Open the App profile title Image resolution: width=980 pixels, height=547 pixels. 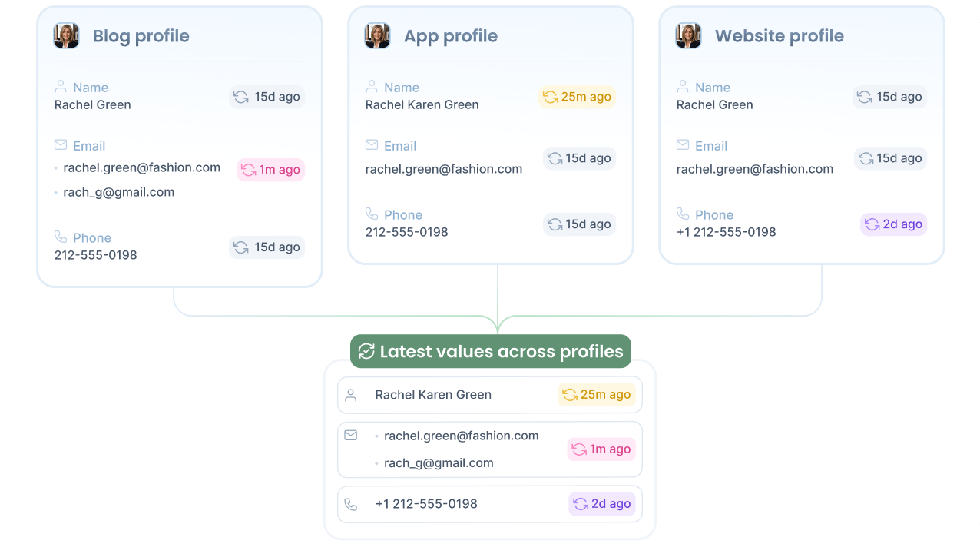pos(451,36)
